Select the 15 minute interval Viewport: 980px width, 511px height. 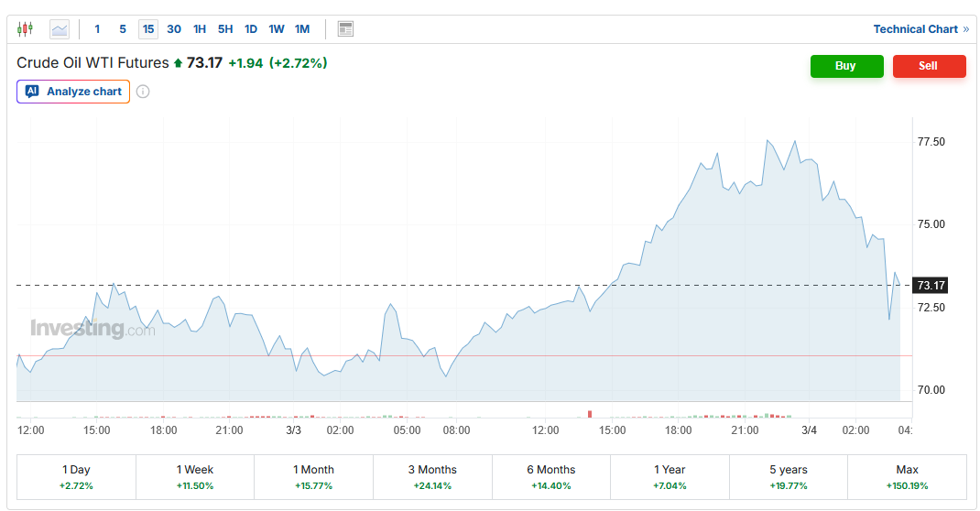pos(148,28)
